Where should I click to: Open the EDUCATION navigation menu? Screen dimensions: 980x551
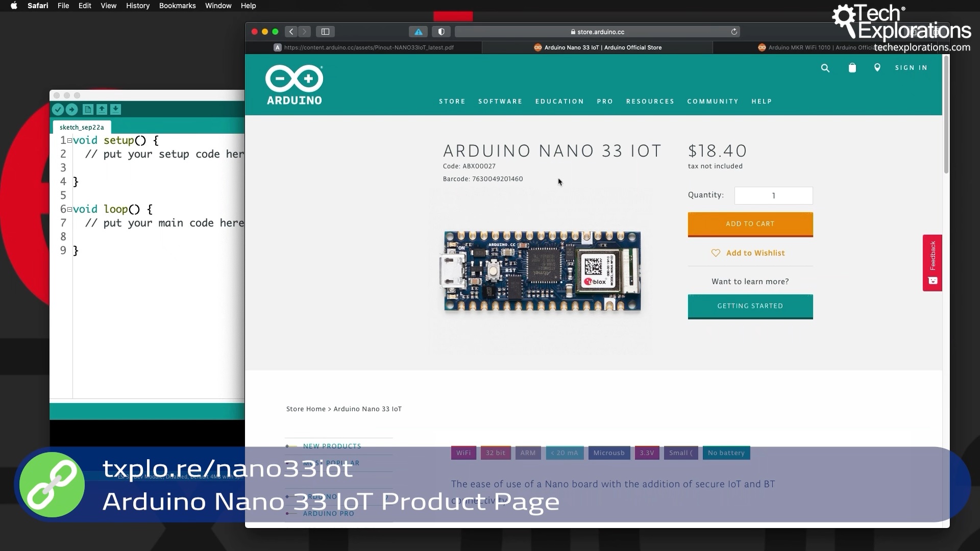coord(559,101)
